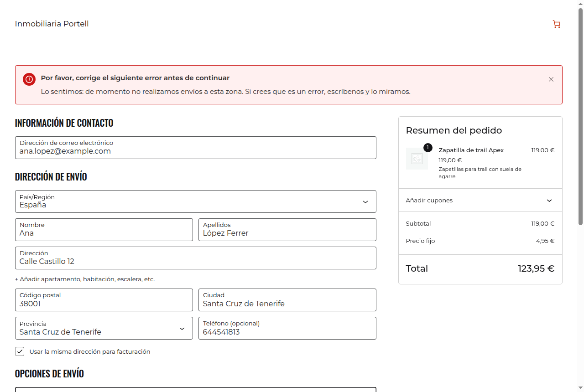Image resolution: width=584 pixels, height=392 pixels.
Task: Click the product quantity badge showing 1
Action: click(428, 148)
